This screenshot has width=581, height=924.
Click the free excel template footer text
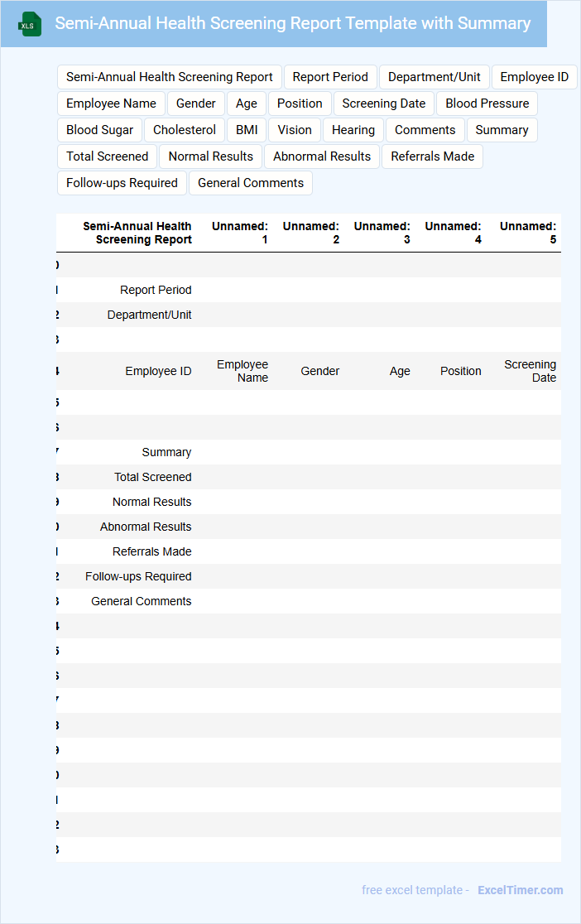point(415,890)
